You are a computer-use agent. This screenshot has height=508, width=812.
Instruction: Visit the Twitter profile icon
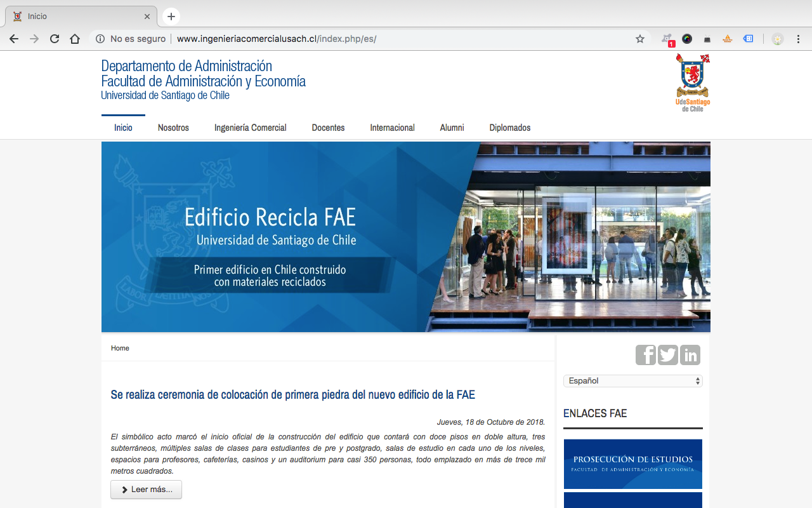click(x=668, y=355)
